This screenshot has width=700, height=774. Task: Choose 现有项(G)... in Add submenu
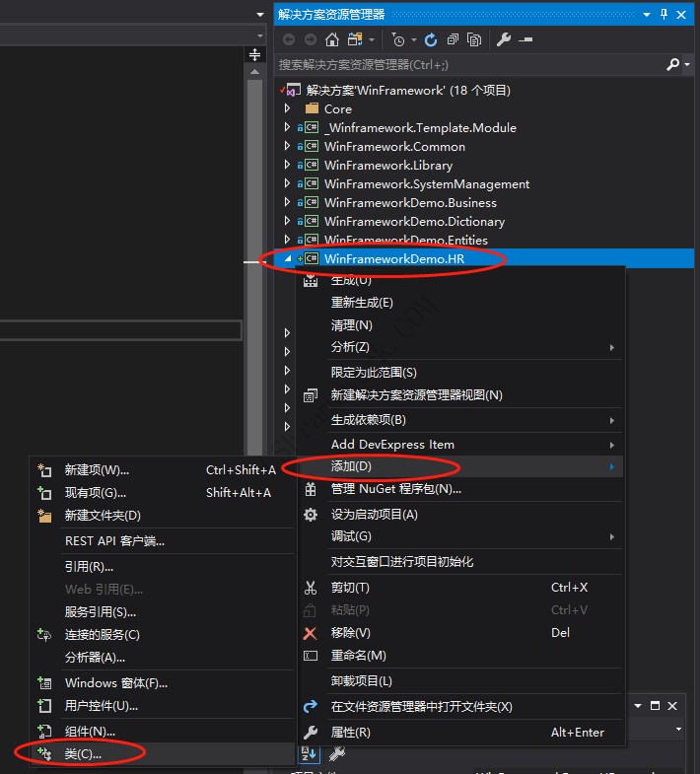point(163,493)
